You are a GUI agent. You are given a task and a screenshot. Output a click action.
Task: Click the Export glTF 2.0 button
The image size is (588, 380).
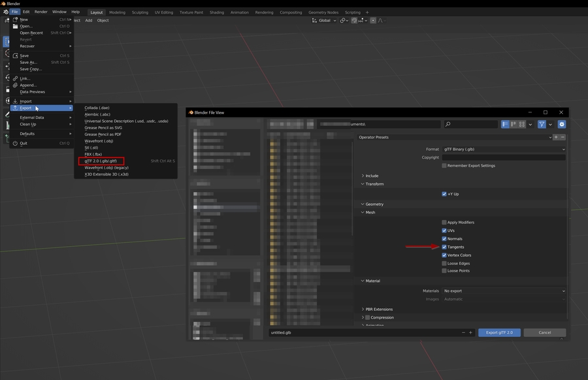pyautogui.click(x=498, y=332)
